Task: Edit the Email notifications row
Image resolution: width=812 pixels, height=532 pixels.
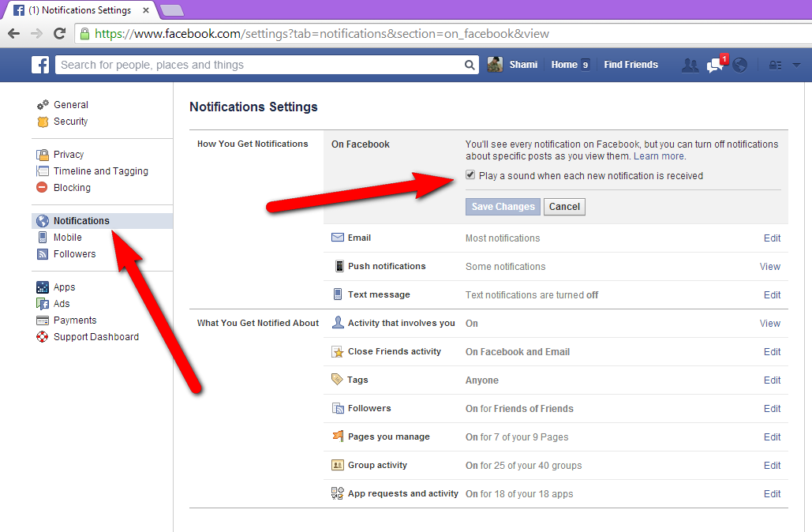Action: click(x=772, y=238)
